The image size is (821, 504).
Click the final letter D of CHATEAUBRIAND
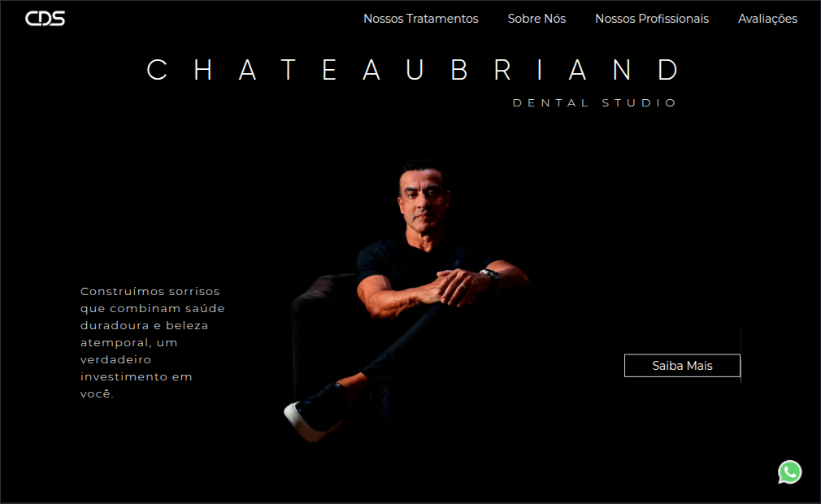(x=668, y=70)
